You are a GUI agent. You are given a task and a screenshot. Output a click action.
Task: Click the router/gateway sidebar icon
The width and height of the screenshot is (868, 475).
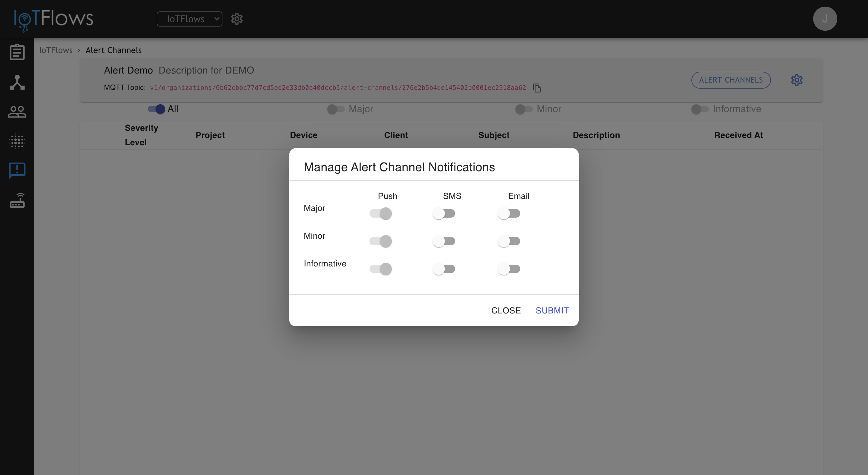[x=17, y=200]
